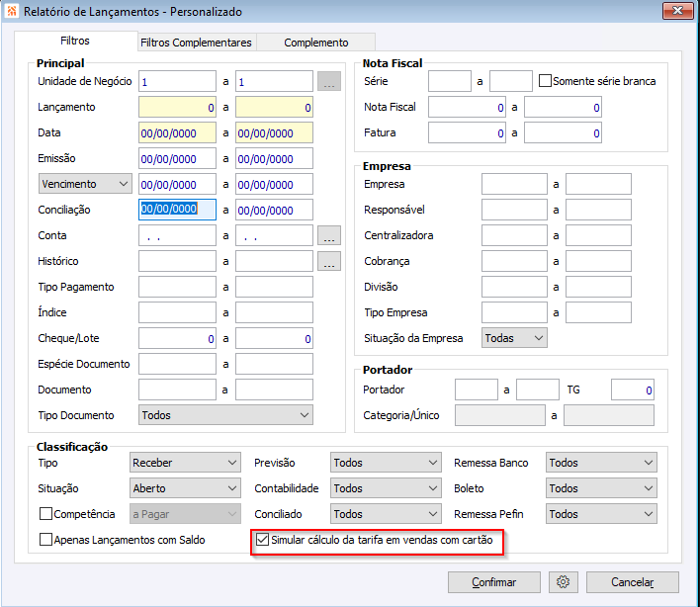Click the second Documento field
The height and width of the screenshot is (607, 700).
click(x=274, y=390)
